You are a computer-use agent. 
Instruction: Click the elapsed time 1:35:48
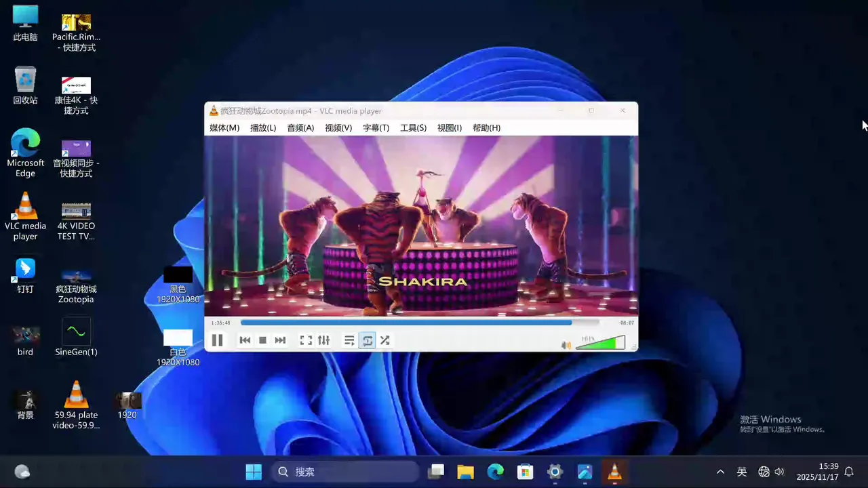coord(220,323)
